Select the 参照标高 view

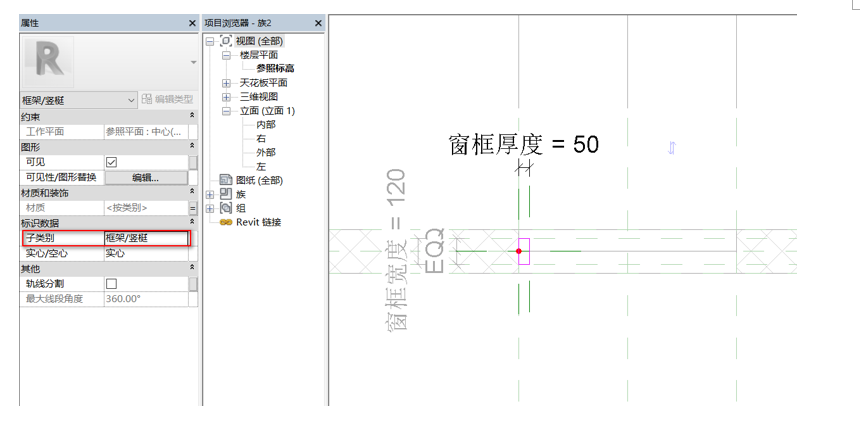click(275, 69)
